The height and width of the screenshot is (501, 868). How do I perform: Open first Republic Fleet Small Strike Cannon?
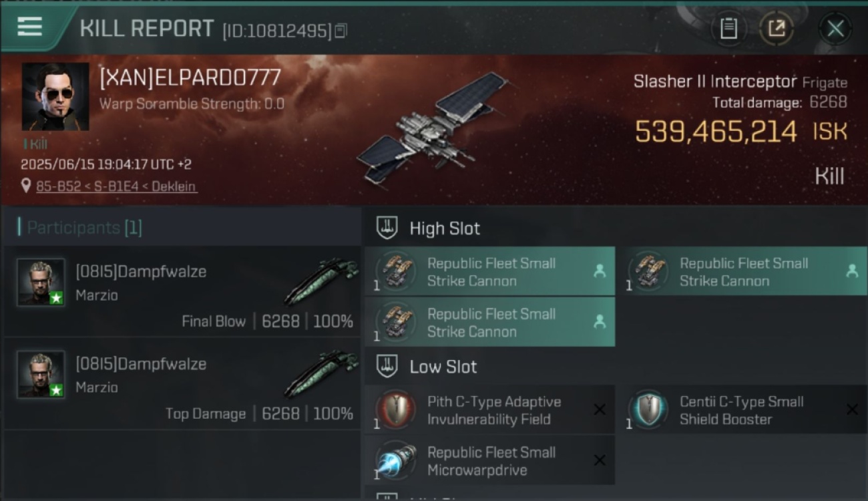point(490,271)
